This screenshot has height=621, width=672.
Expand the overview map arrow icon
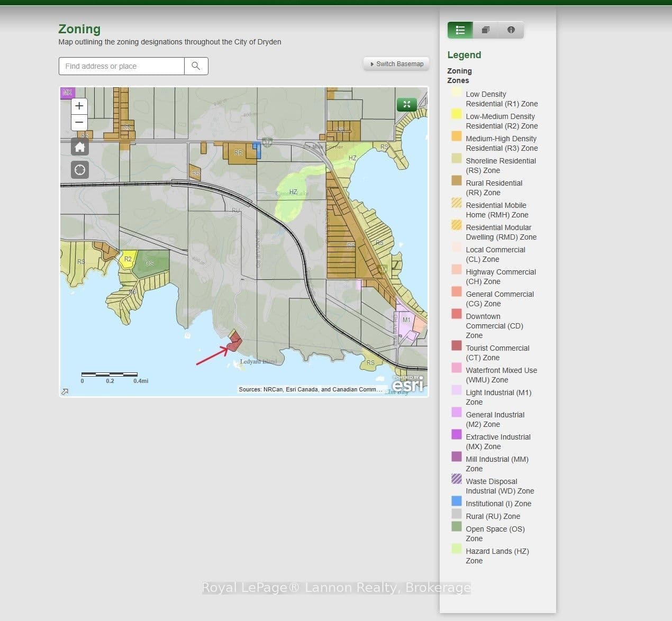65,391
